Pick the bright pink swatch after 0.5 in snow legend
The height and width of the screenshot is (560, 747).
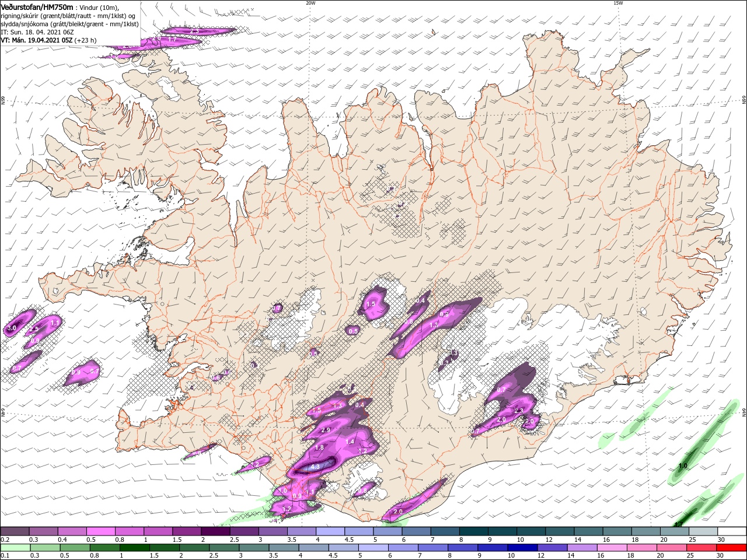point(100,531)
